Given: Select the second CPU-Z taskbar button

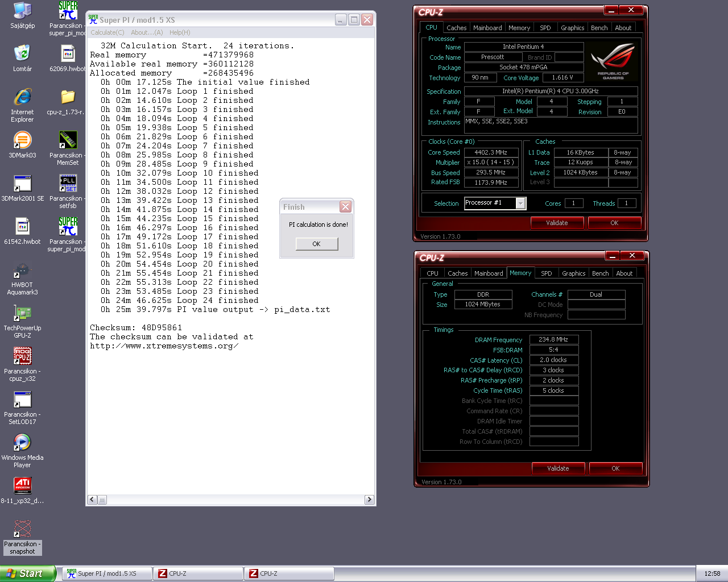Looking at the screenshot, I should tap(289, 573).
